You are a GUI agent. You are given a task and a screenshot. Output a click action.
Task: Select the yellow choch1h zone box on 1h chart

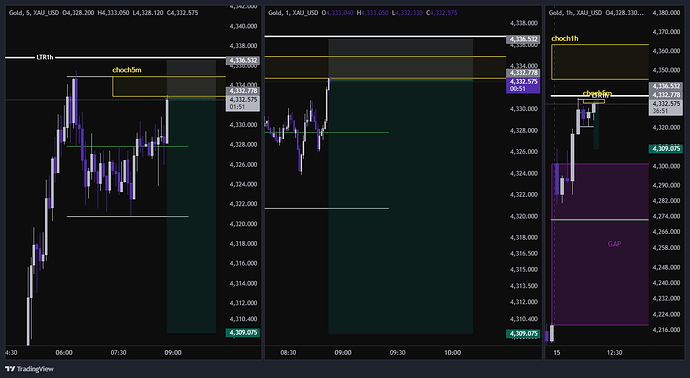[600, 62]
